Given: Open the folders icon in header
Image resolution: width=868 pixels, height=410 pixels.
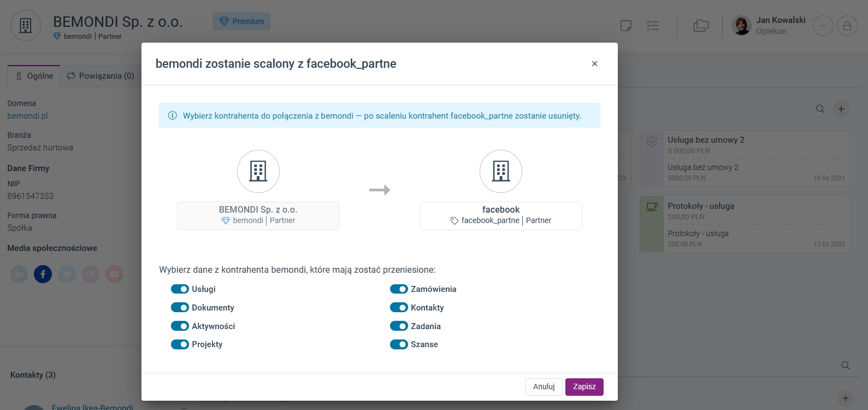Looking at the screenshot, I should [701, 26].
